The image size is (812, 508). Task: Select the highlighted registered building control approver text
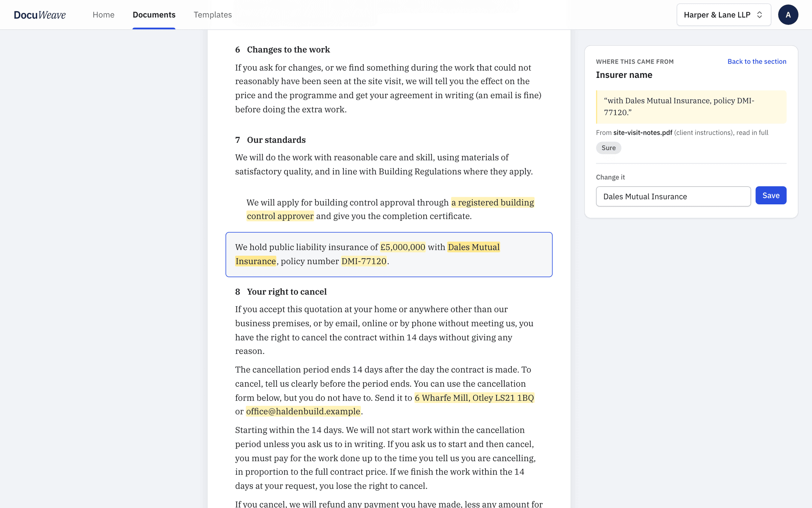493,203
